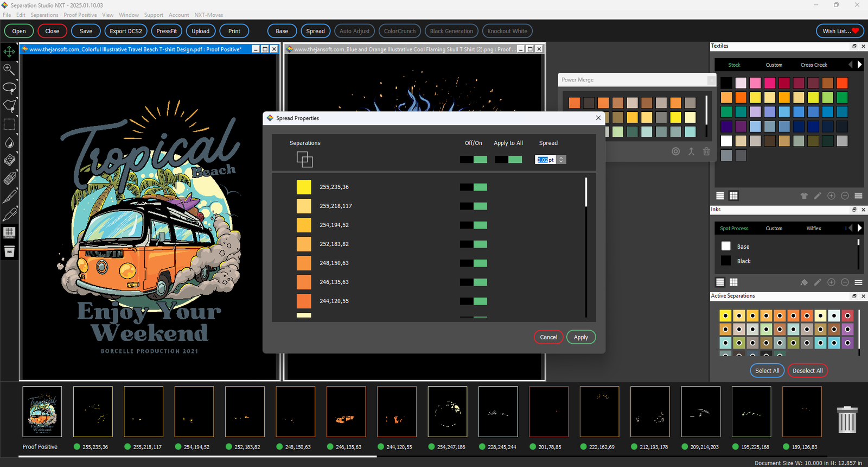The image size is (868, 467).
Task: Switch Inks panel to grid view
Action: (733, 282)
